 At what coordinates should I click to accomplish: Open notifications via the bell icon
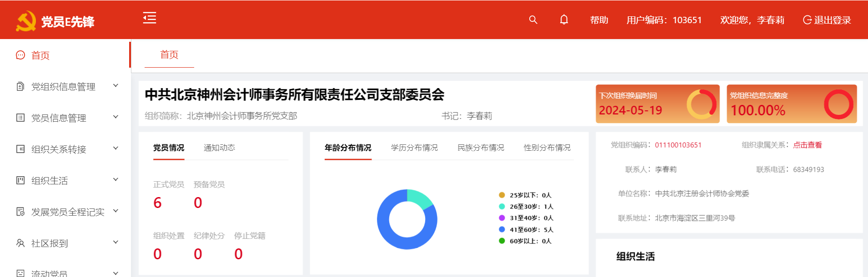click(564, 20)
